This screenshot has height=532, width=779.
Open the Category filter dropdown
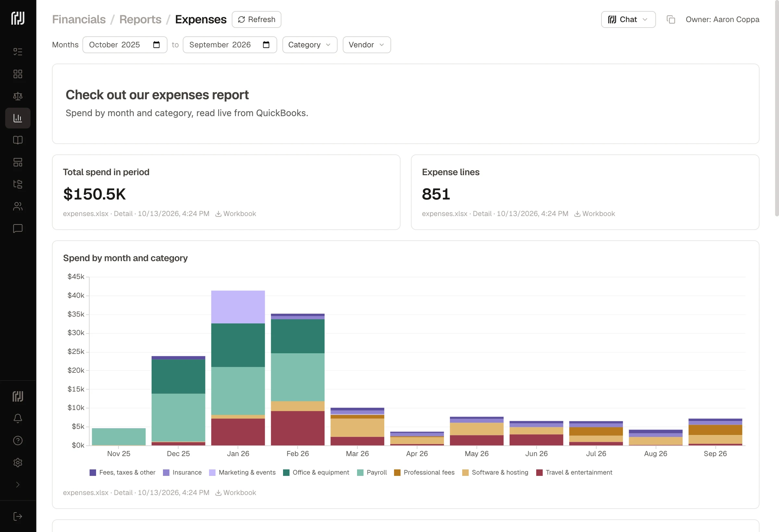(x=310, y=44)
